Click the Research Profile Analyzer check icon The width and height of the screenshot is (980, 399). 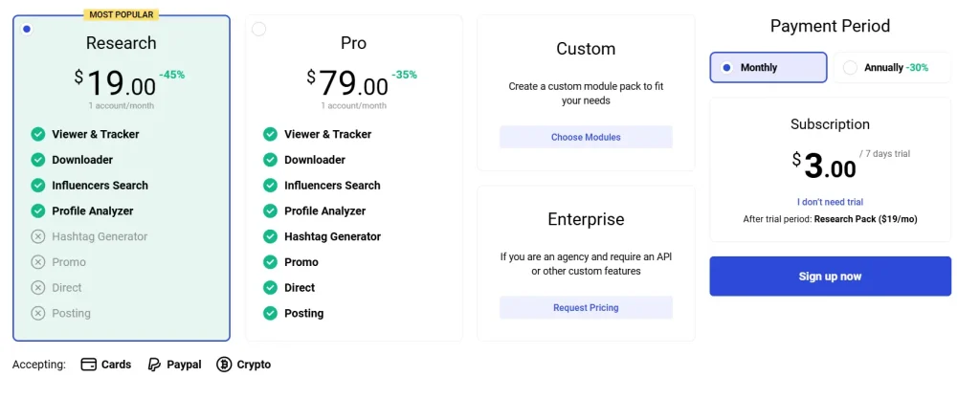[x=38, y=211]
